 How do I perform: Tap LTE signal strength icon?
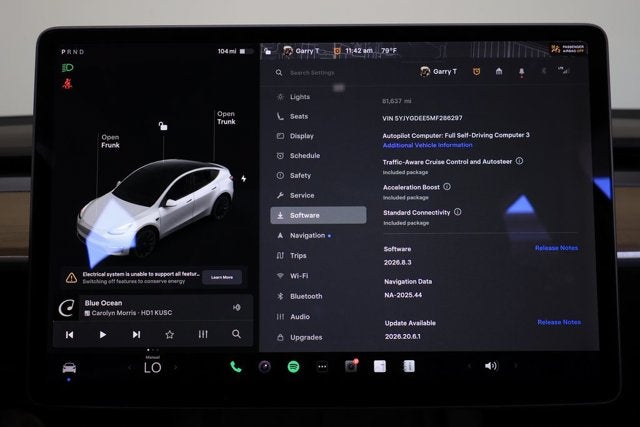(x=564, y=71)
